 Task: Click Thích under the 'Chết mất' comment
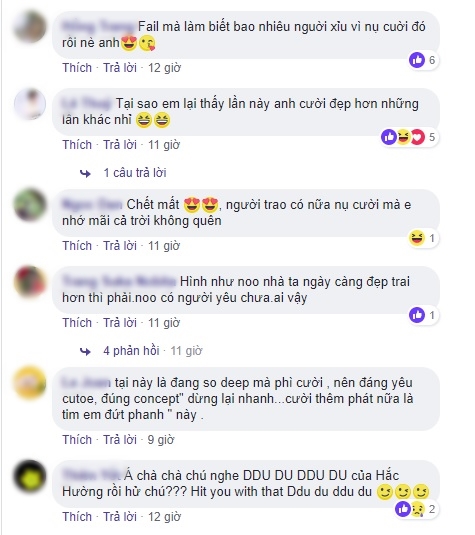click(x=77, y=246)
